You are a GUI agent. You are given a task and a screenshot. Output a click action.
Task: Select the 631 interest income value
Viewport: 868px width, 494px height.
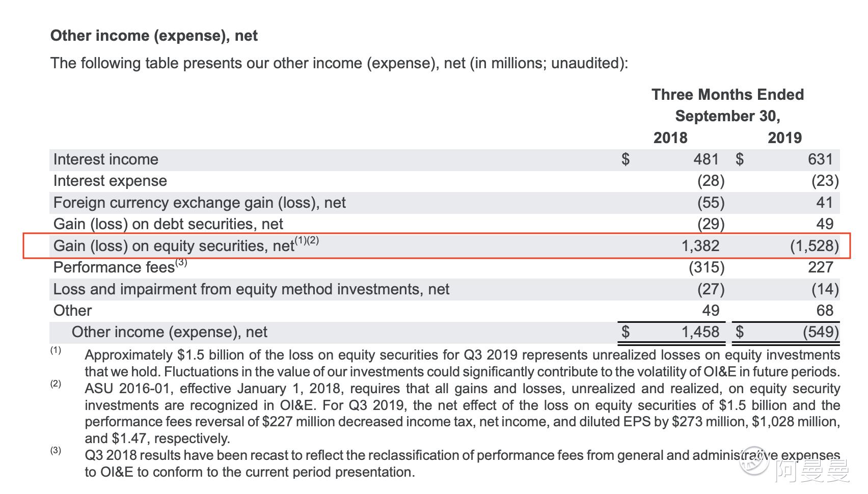pyautogui.click(x=820, y=159)
